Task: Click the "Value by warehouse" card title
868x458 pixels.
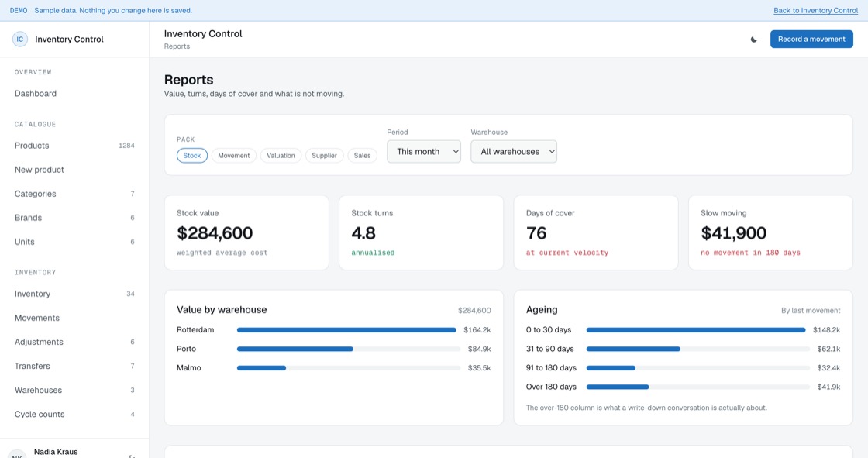Action: pyautogui.click(x=222, y=310)
